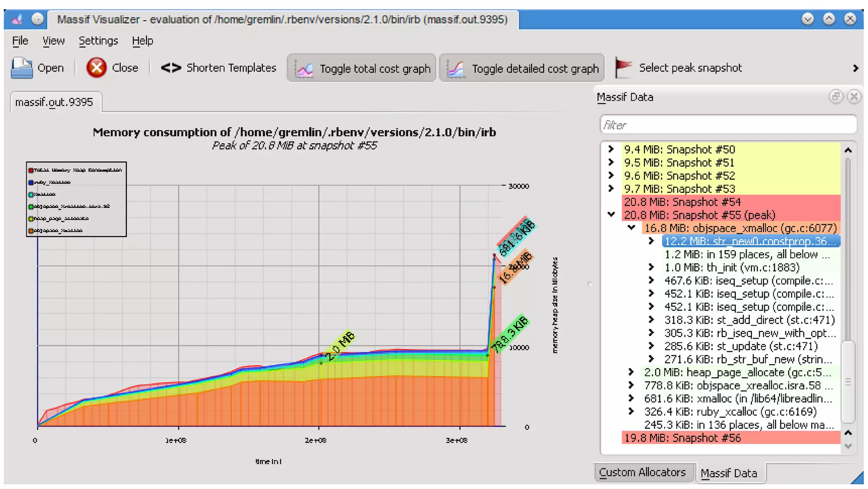
Task: Close the Massif Data dock panel
Action: [x=854, y=97]
